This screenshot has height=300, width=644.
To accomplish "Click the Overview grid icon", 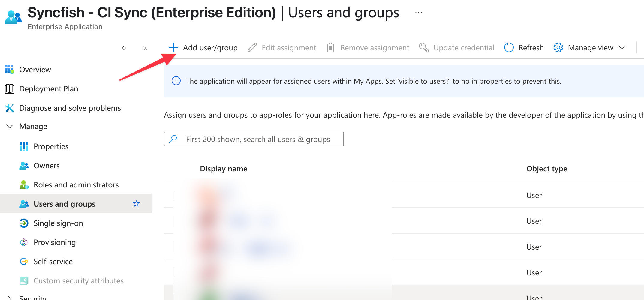I will [10, 70].
